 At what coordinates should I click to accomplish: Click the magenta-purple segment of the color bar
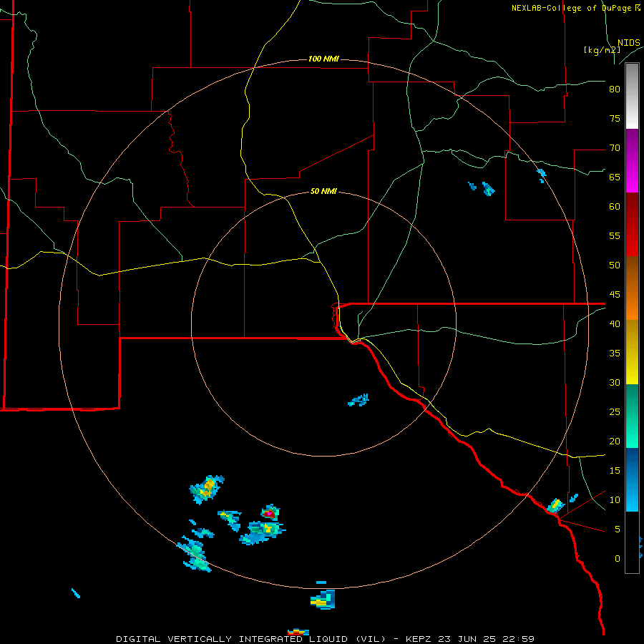632,161
